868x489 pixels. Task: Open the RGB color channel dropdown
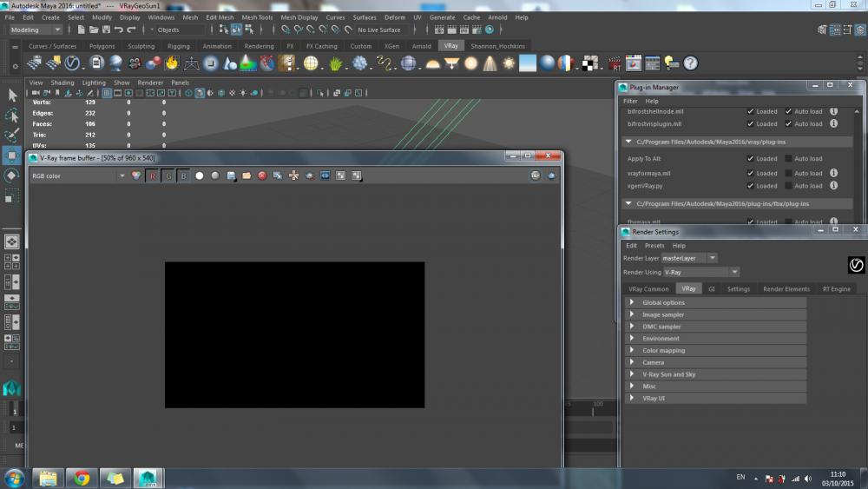pos(78,175)
